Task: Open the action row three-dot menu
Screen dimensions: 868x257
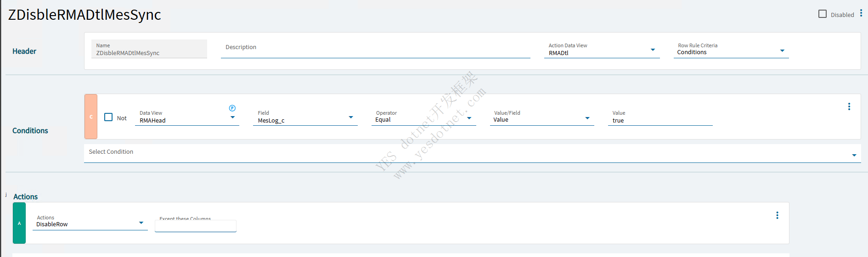Action: pos(777,215)
